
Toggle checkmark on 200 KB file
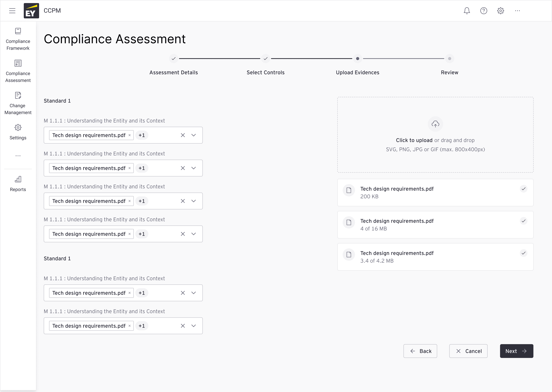(x=523, y=189)
